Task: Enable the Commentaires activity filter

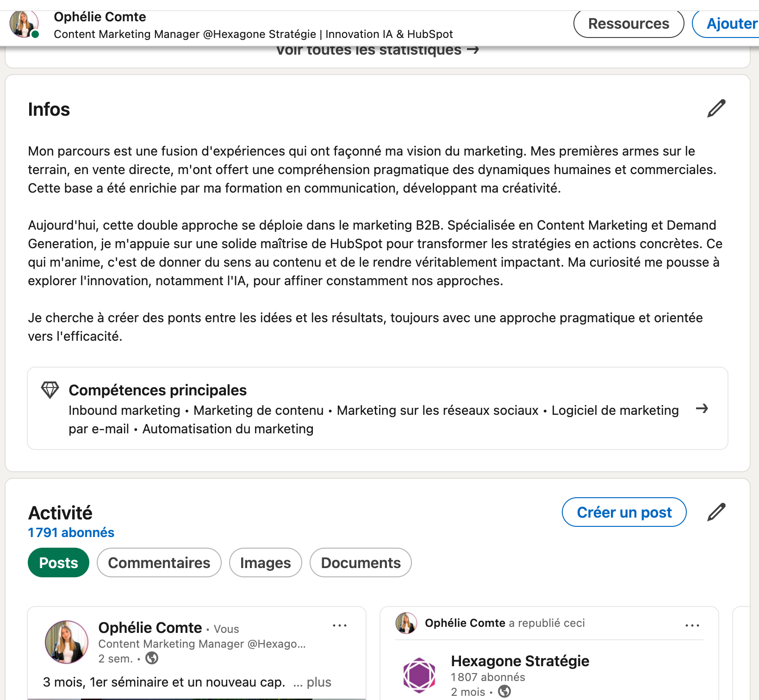Action: click(x=159, y=562)
